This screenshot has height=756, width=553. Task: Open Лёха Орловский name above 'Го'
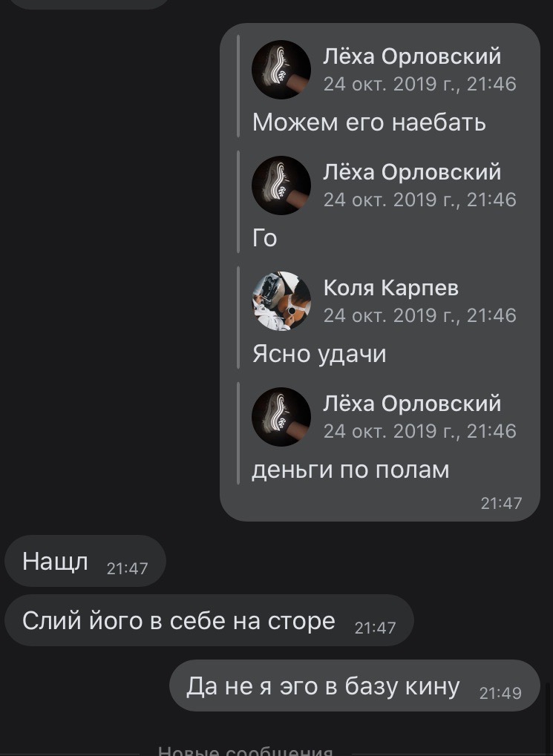412,171
